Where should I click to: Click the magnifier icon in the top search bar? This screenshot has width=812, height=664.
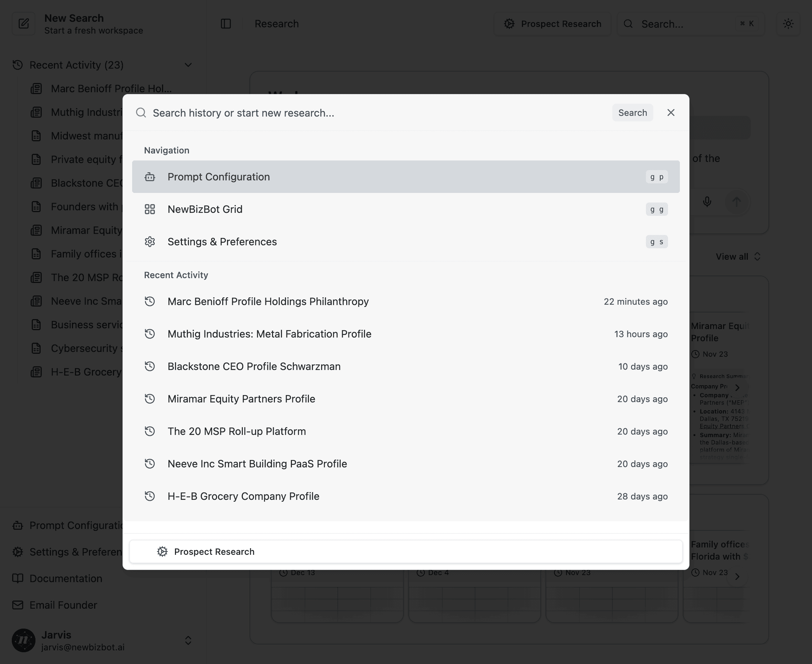628,24
